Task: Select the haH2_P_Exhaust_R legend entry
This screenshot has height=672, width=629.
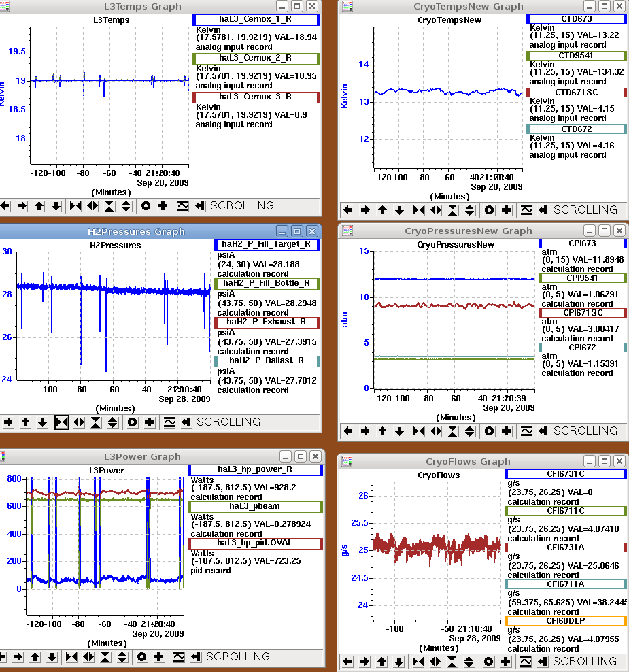Action: click(x=267, y=322)
